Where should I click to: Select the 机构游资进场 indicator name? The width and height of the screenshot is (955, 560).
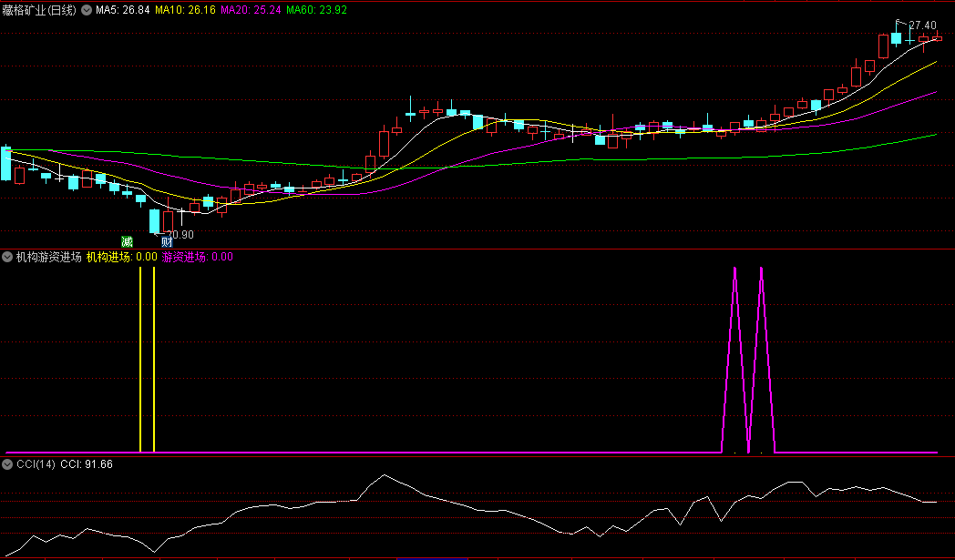[48, 257]
